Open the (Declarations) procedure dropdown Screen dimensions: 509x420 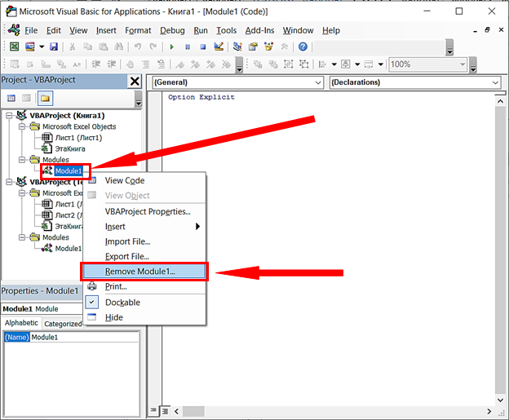(415, 82)
